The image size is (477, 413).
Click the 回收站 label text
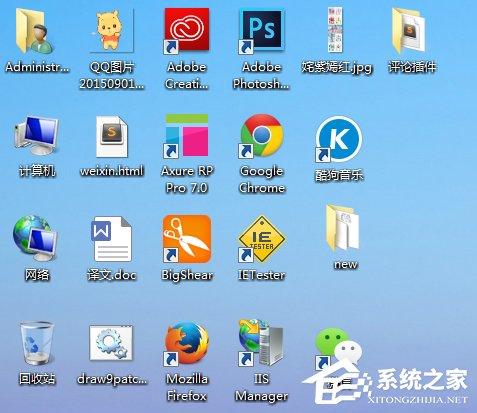point(37,379)
